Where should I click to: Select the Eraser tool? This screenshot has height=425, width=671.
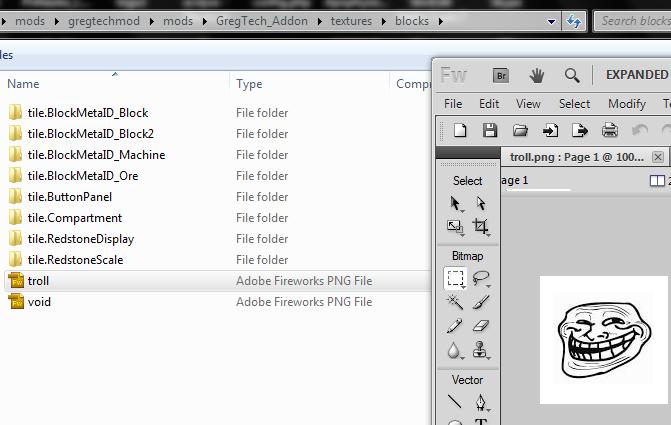pos(481,326)
